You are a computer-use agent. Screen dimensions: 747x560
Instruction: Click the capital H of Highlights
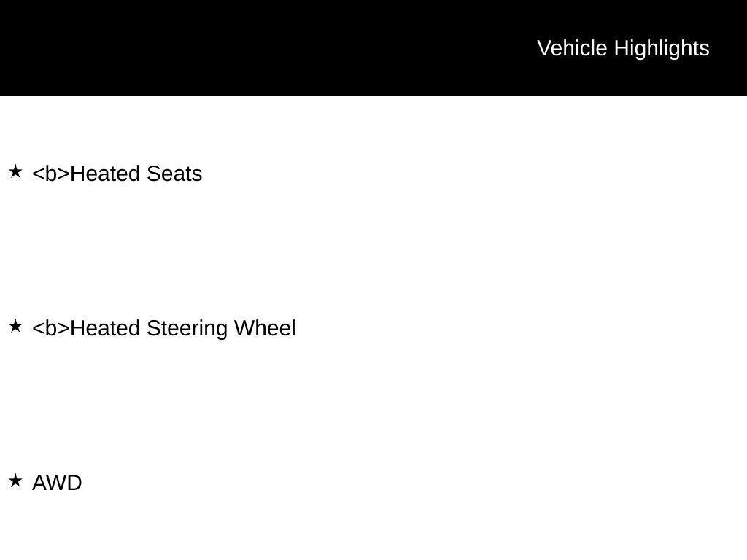(x=621, y=48)
